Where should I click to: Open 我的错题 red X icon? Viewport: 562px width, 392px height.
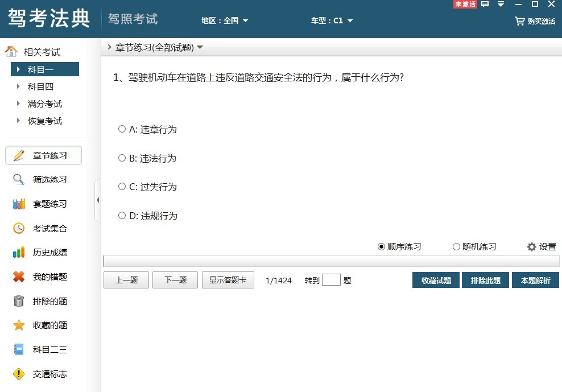(x=19, y=277)
